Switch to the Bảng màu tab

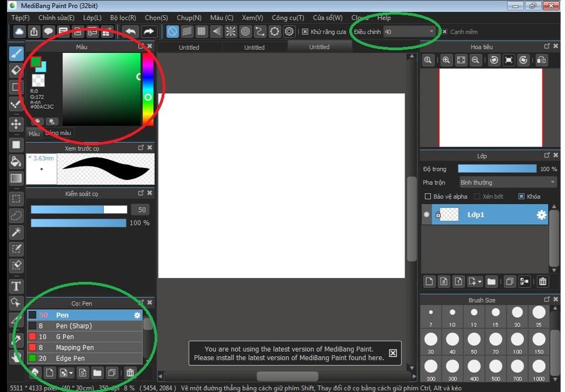click(x=58, y=133)
